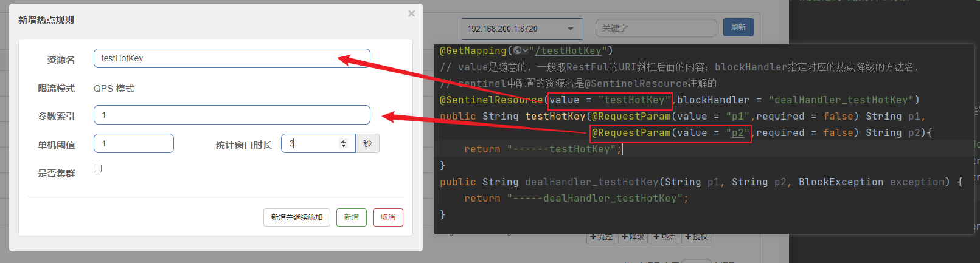
Task: Click the +授权 button
Action: (696, 237)
